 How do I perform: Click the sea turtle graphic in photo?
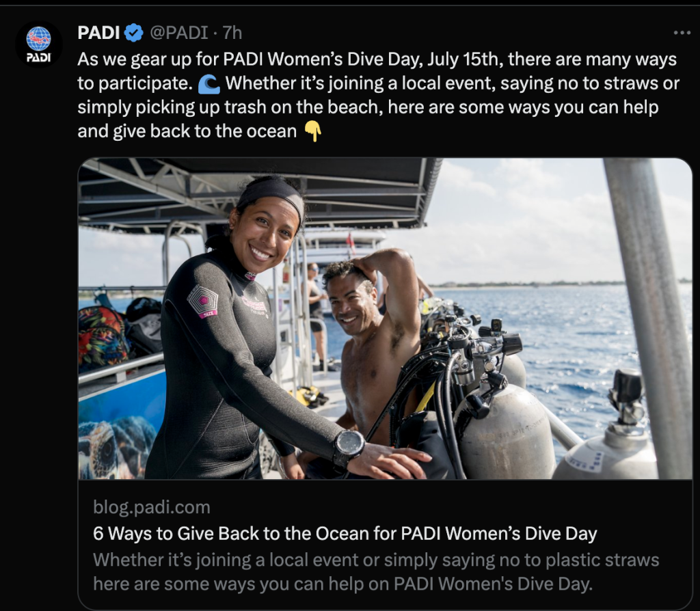pyautogui.click(x=117, y=448)
